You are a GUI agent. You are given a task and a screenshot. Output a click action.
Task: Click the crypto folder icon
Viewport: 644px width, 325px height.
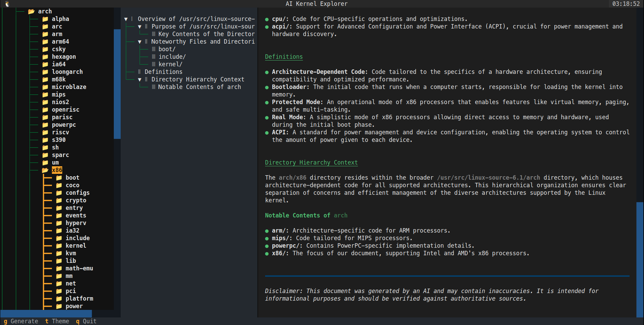click(59, 200)
